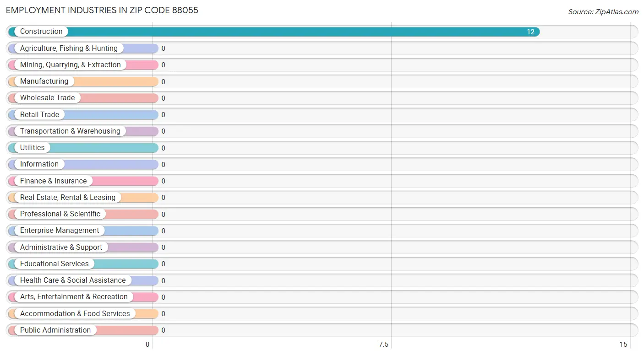The image size is (644, 355).
Task: Click the Accommodation & Food Services label
Action: tap(75, 313)
